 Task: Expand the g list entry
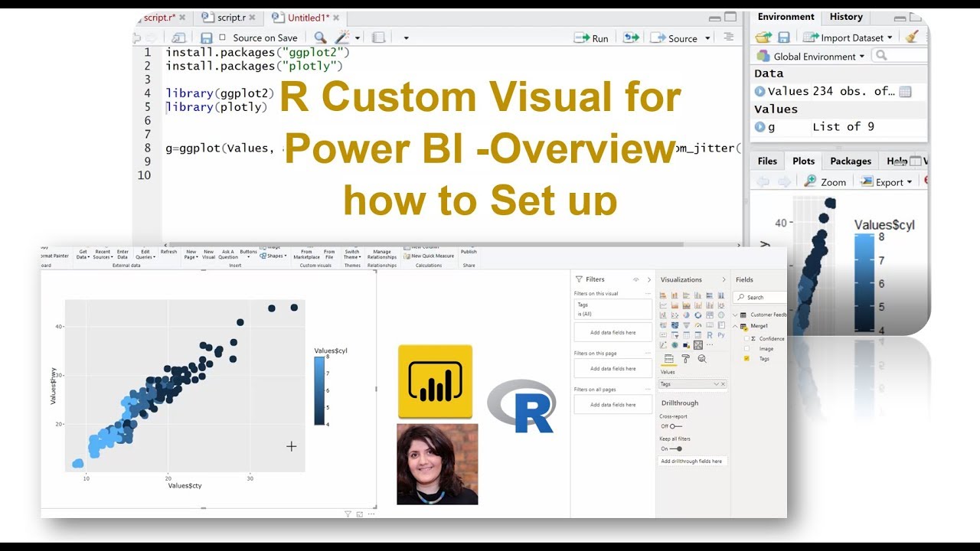point(759,127)
